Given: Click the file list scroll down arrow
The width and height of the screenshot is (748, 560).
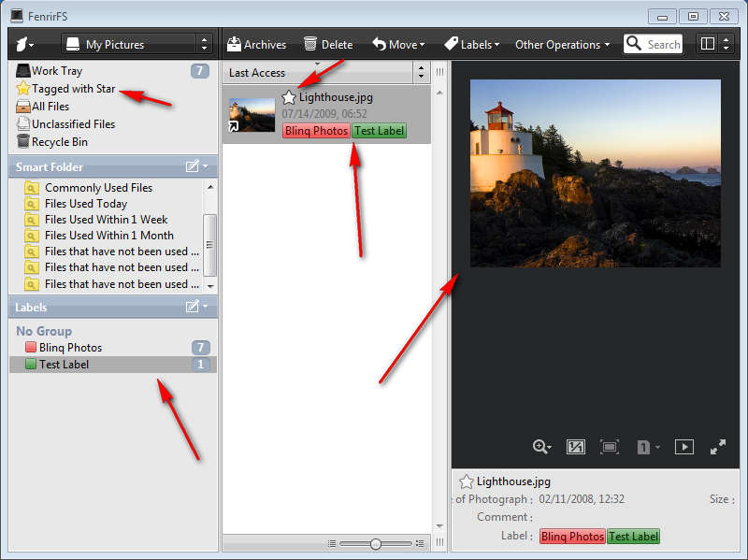Looking at the screenshot, I should click(439, 526).
